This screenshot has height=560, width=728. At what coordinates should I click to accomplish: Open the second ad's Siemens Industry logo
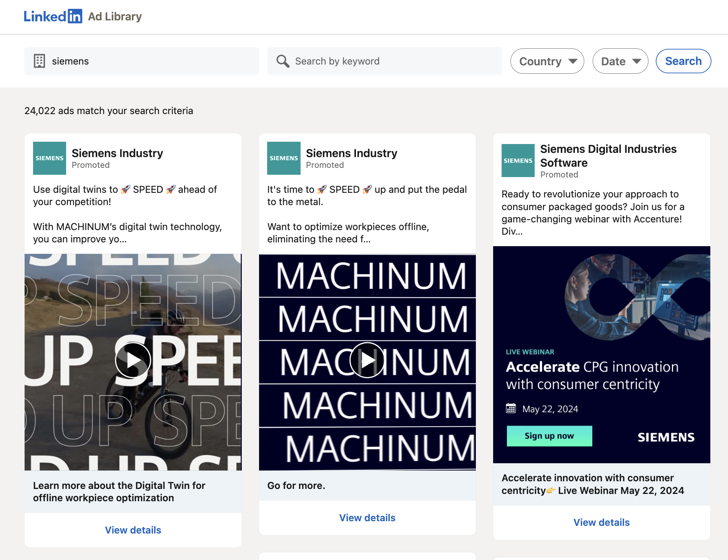[284, 158]
